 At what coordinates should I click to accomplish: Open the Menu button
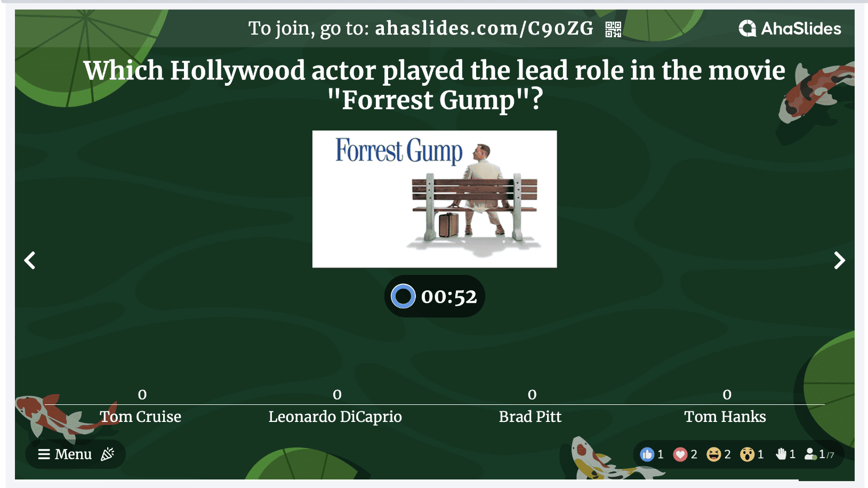(65, 454)
